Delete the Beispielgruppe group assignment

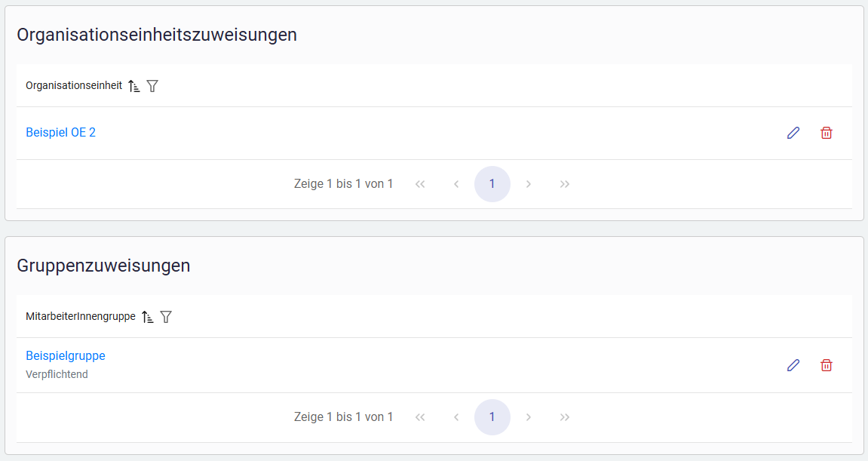[x=827, y=365]
